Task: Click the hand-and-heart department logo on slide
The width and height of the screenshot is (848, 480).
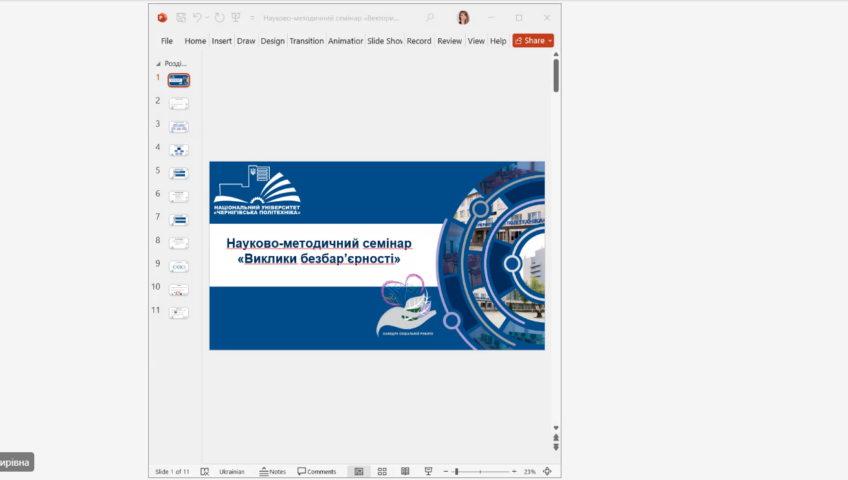Action: click(x=406, y=305)
